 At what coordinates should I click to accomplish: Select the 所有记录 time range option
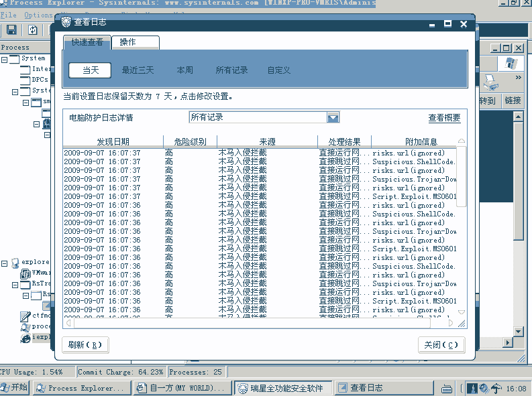point(231,70)
